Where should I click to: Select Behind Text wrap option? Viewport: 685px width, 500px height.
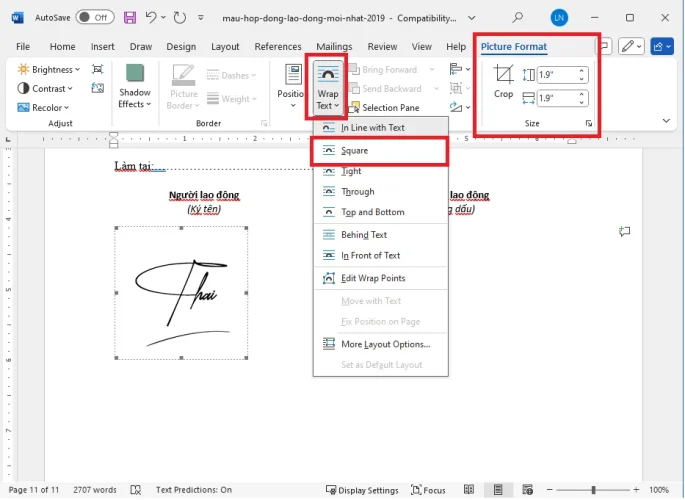click(x=363, y=235)
